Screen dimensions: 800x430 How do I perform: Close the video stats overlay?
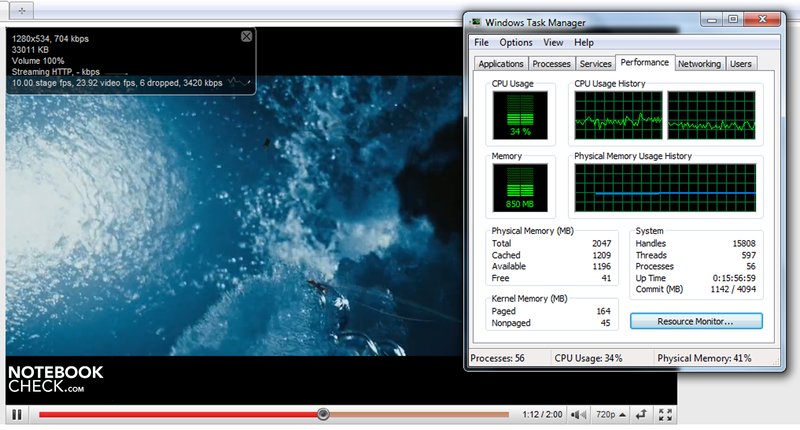point(246,36)
